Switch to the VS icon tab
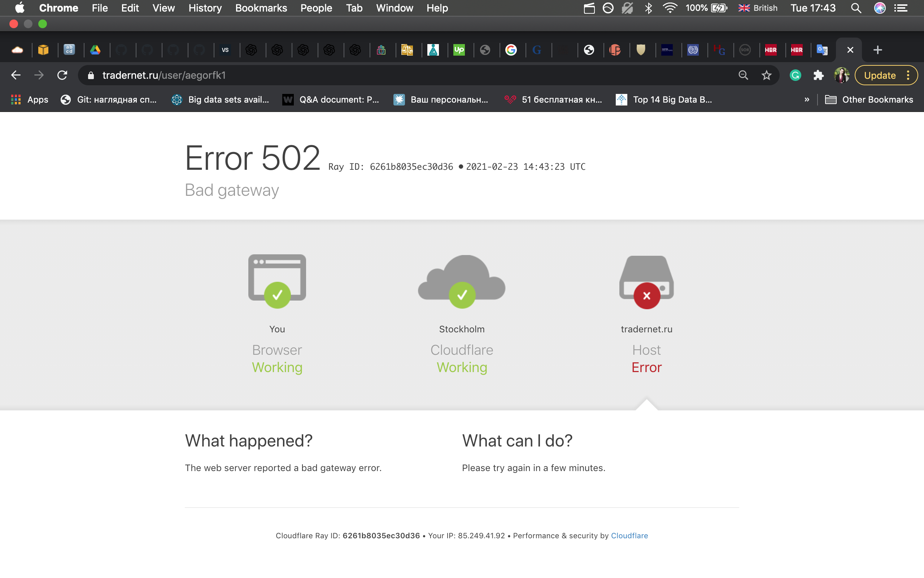This screenshot has height=578, width=924. pos(225,50)
